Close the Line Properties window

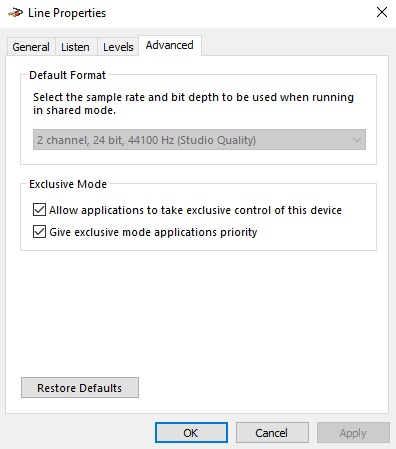point(382,13)
